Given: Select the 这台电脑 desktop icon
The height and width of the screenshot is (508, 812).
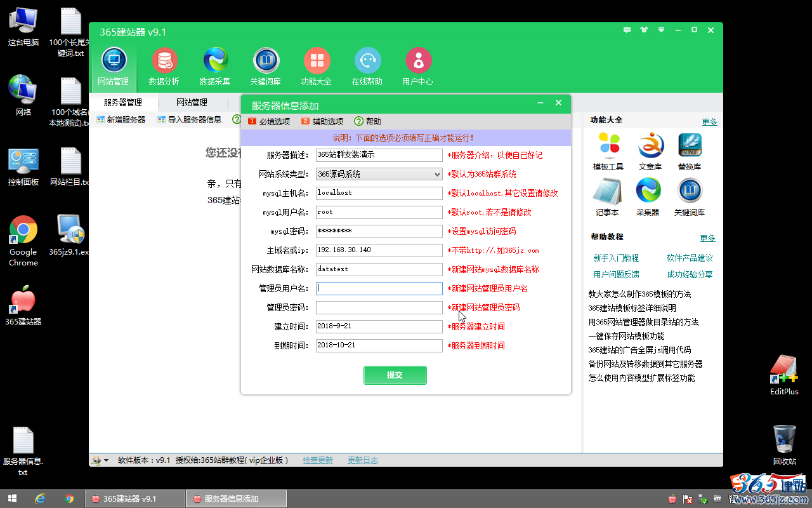Looking at the screenshot, I should pyautogui.click(x=23, y=27).
